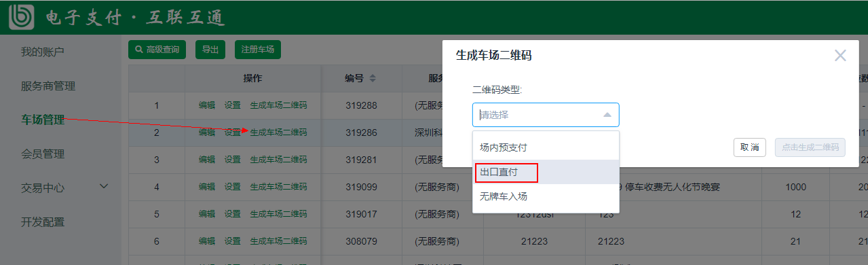Click the 操作 column header
The width and height of the screenshot is (868, 265).
252,78
